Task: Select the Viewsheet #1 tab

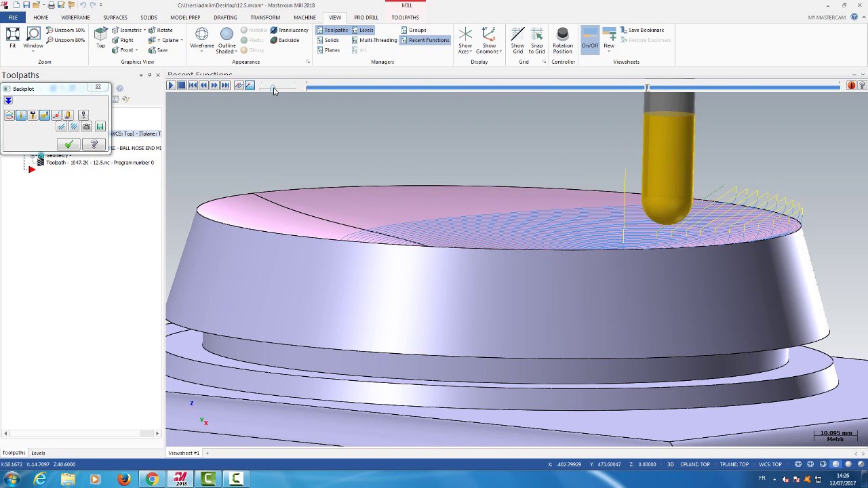Action: (184, 453)
